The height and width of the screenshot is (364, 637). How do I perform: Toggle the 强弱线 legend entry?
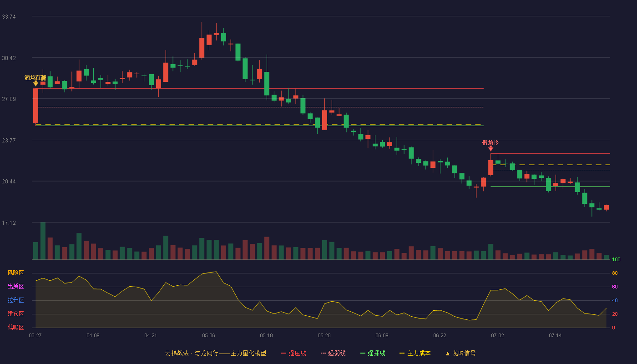click(x=333, y=353)
